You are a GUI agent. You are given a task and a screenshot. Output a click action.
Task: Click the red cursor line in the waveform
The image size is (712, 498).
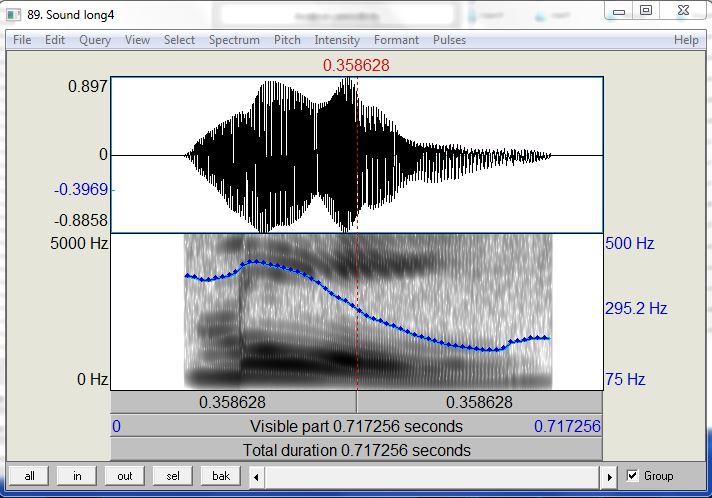tap(357, 154)
